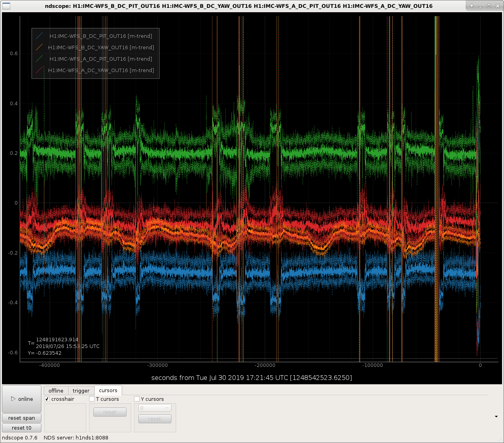Click the -400000 x-axis tick label
Viewport: 504px width, 443px height.
[x=49, y=365]
